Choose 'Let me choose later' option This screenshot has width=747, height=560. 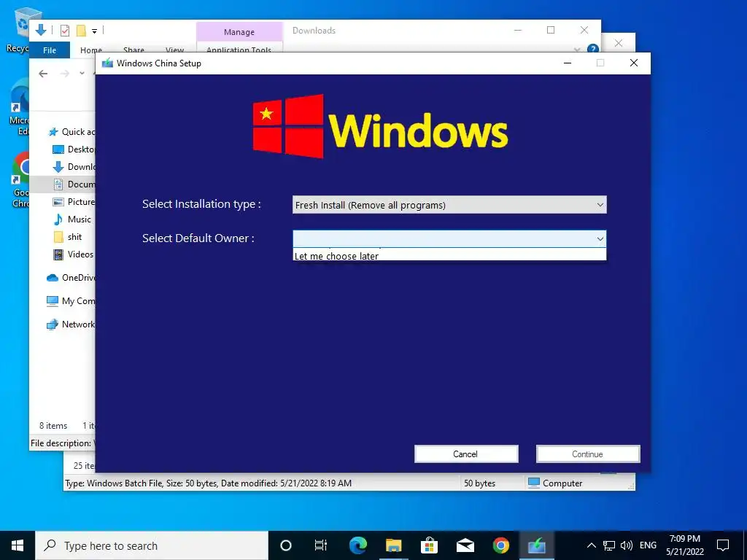449,256
